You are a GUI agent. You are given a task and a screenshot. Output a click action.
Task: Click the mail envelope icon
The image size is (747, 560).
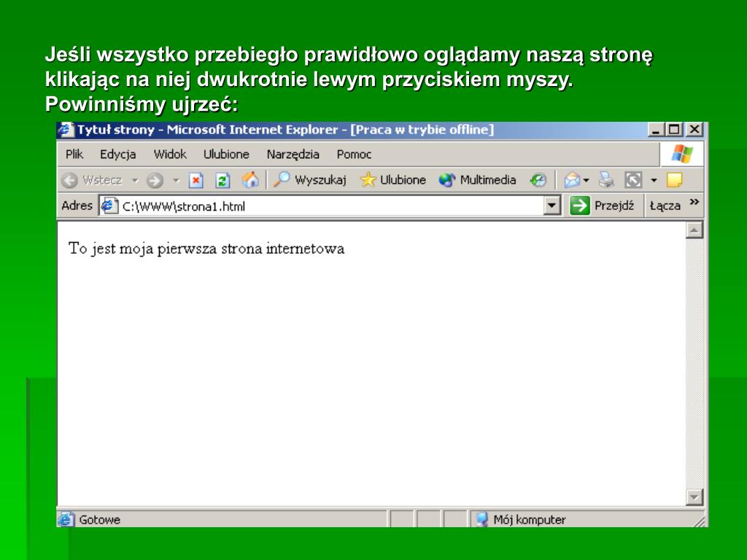pyautogui.click(x=572, y=180)
